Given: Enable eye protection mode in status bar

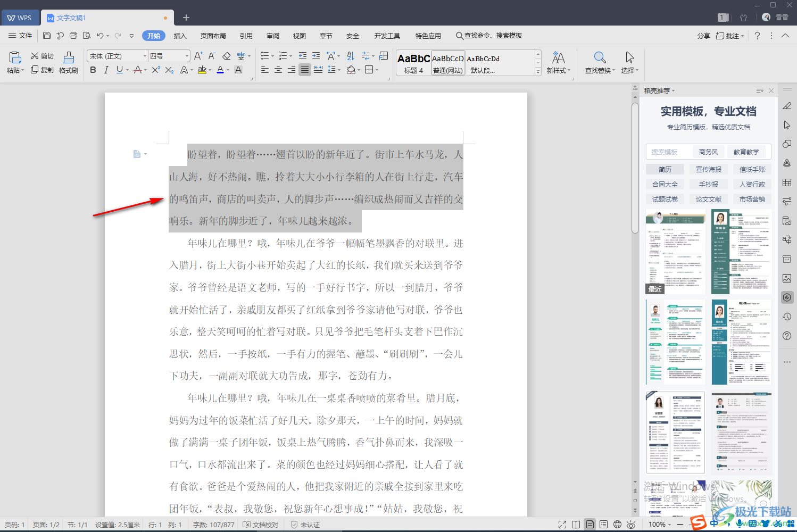Looking at the screenshot, I should click(631, 525).
